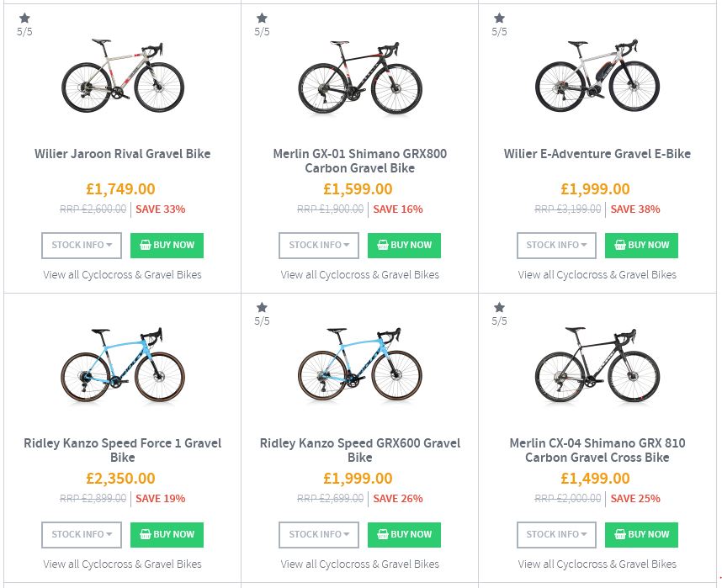Open Stock Info dropdown for Wilier E-Adventure
Screen dimensions: 722x588
[556, 245]
